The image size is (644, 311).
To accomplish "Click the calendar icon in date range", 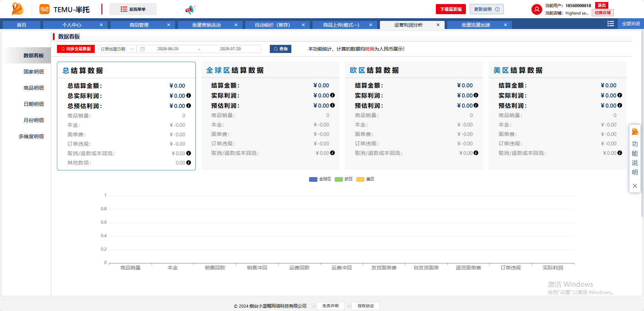I will click(x=142, y=49).
